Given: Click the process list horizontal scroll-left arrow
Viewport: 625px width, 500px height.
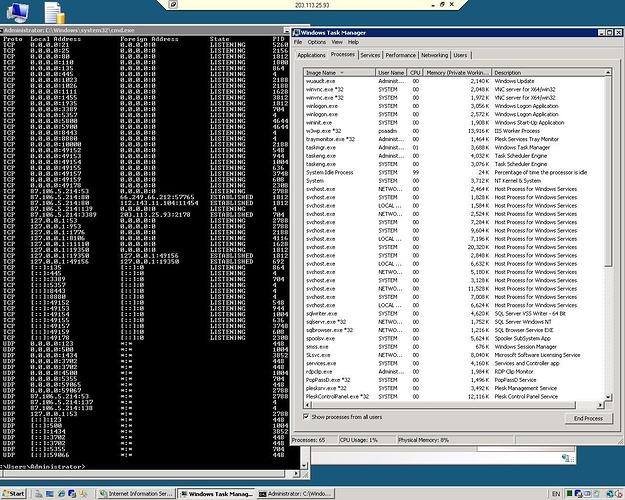Looking at the screenshot, I should coord(307,405).
